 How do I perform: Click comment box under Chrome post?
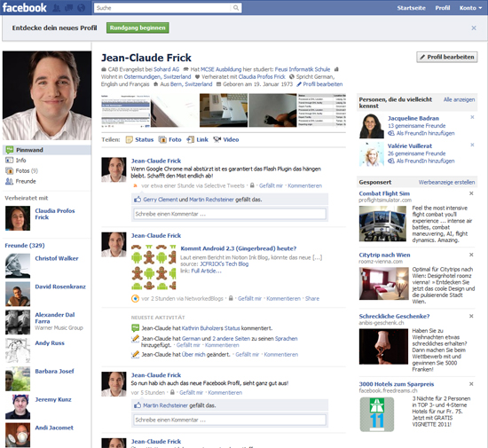230,214
